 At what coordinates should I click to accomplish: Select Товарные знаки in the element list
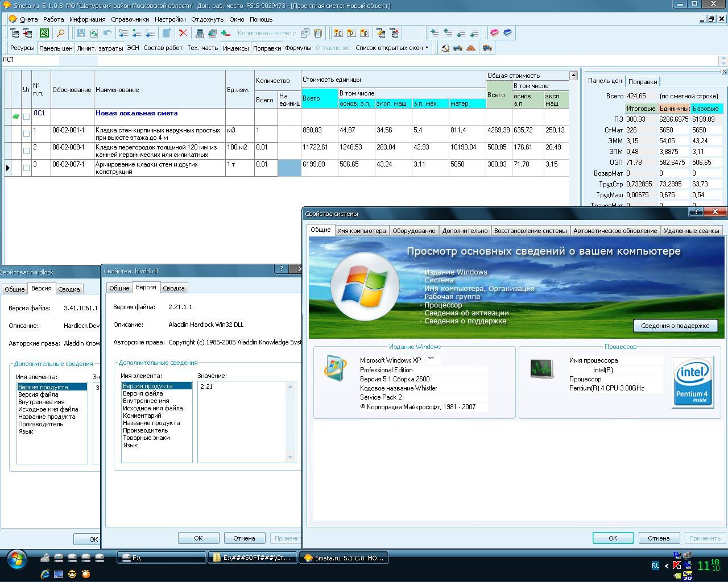coord(146,438)
